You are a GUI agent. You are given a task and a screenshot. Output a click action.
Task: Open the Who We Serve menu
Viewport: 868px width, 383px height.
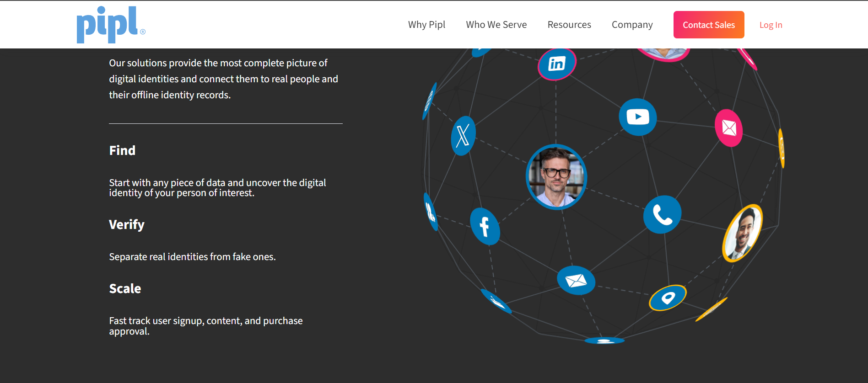496,25
